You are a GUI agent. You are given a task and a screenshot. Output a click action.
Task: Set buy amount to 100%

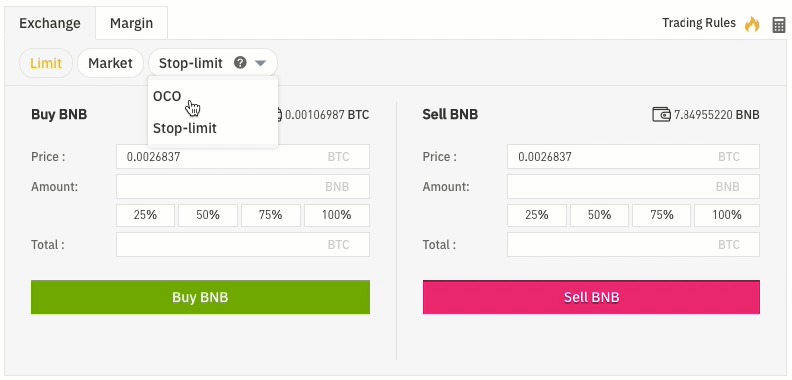tap(337, 215)
